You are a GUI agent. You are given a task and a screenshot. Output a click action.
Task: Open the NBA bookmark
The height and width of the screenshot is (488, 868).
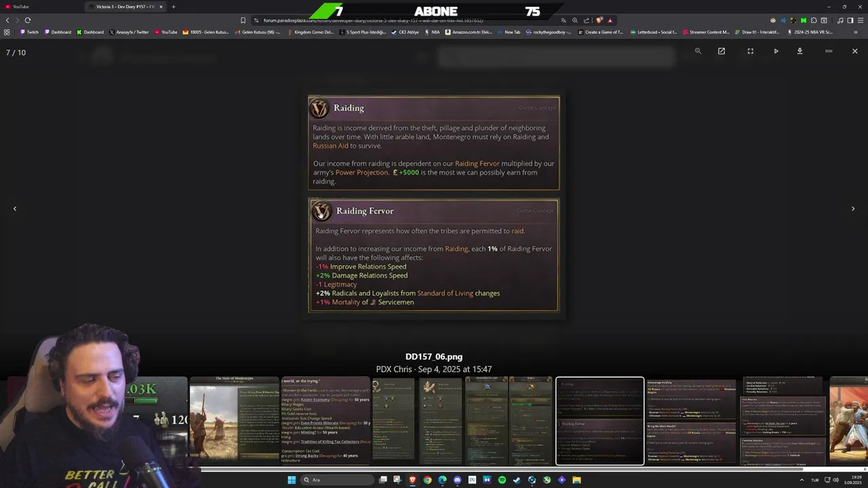tap(432, 32)
